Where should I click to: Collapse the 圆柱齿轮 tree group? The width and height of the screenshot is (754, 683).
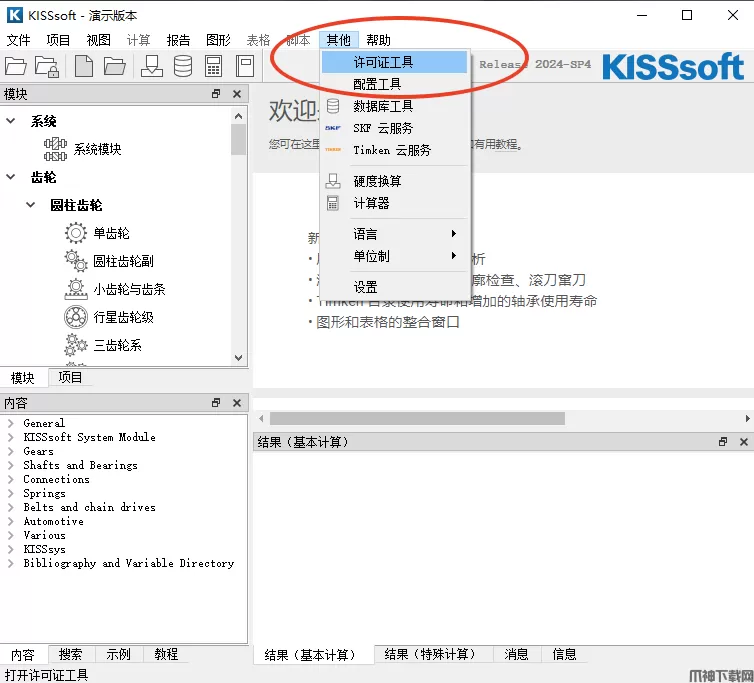(x=30, y=205)
